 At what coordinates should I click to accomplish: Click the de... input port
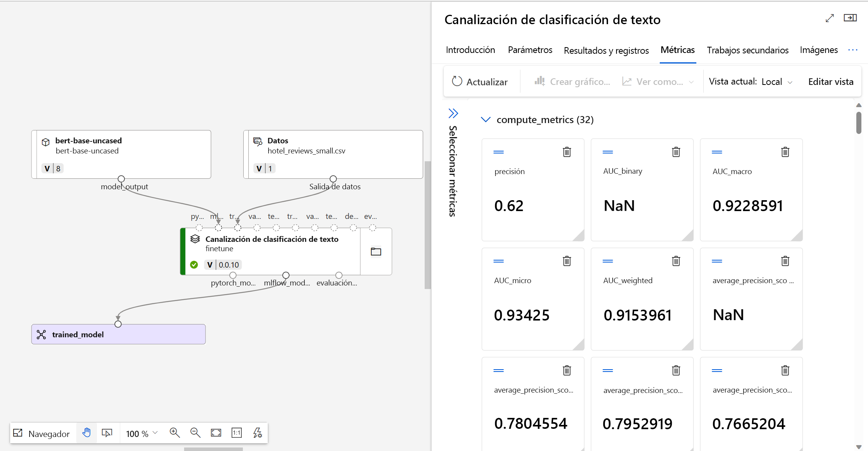point(353,228)
